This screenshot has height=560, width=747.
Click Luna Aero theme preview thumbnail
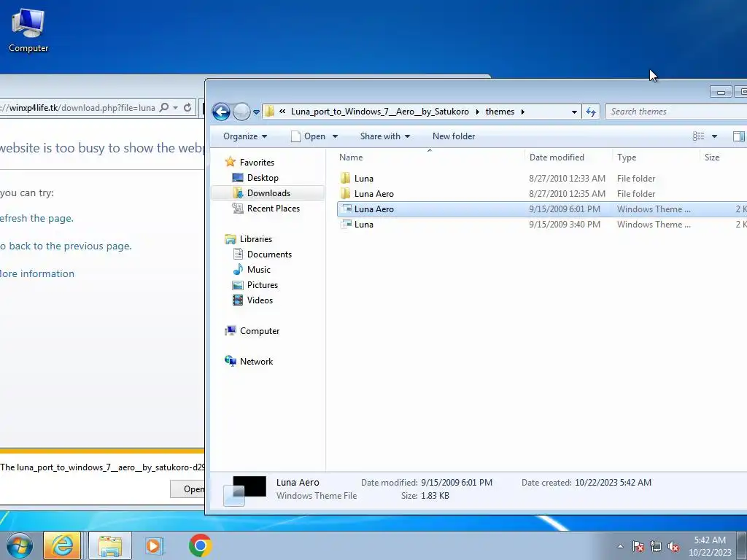coord(245,491)
